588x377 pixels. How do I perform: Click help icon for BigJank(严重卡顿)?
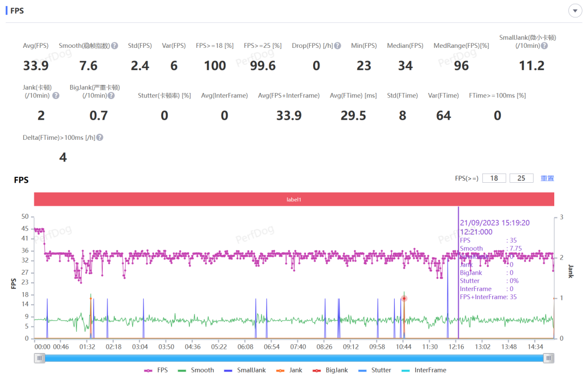[x=111, y=96]
